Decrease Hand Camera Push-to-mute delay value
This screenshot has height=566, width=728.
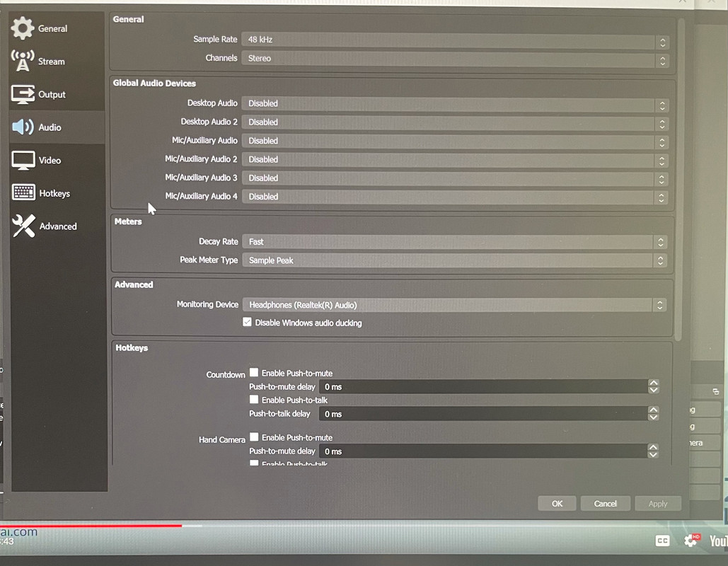tap(653, 454)
